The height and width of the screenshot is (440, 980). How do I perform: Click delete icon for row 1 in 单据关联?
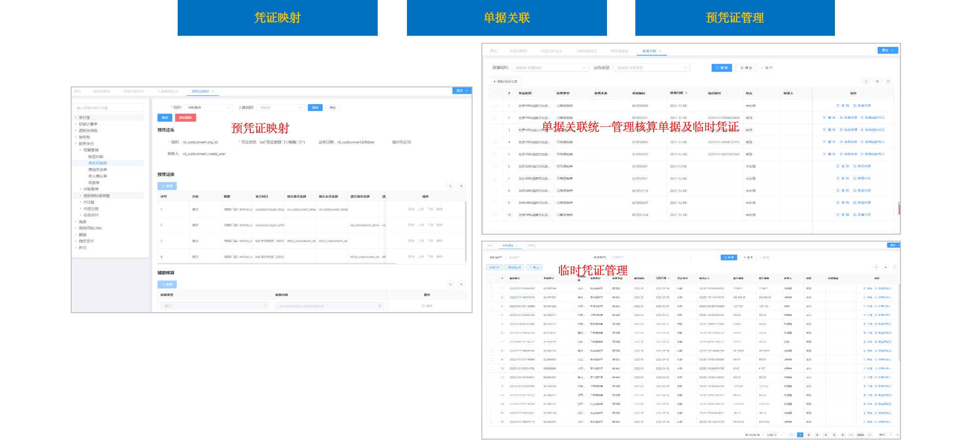842,105
